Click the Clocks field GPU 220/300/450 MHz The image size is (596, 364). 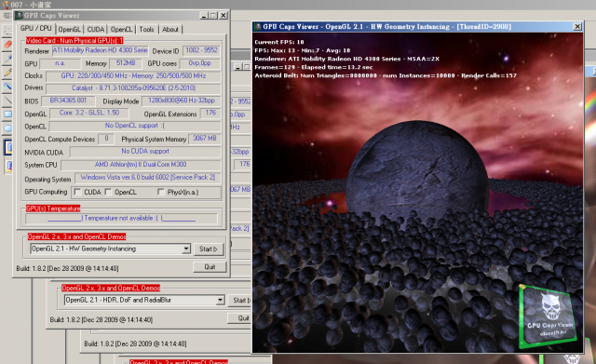(x=133, y=76)
